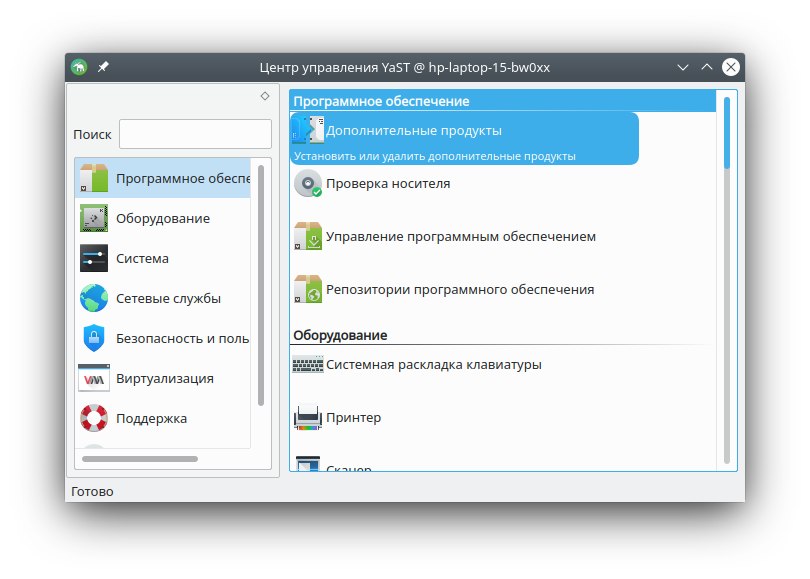
Task: Maximize window with up chevron button
Action: [707, 67]
